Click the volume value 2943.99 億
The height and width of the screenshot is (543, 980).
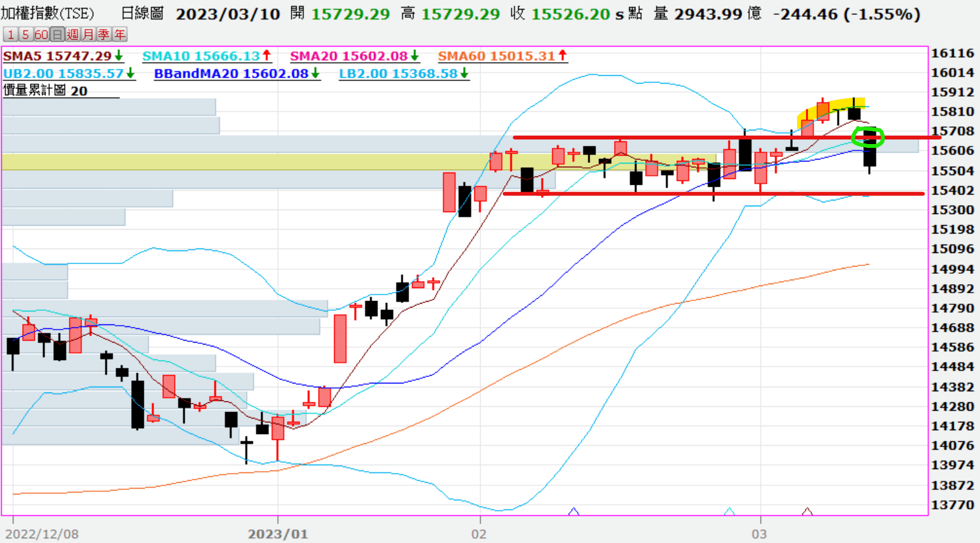click(x=718, y=14)
